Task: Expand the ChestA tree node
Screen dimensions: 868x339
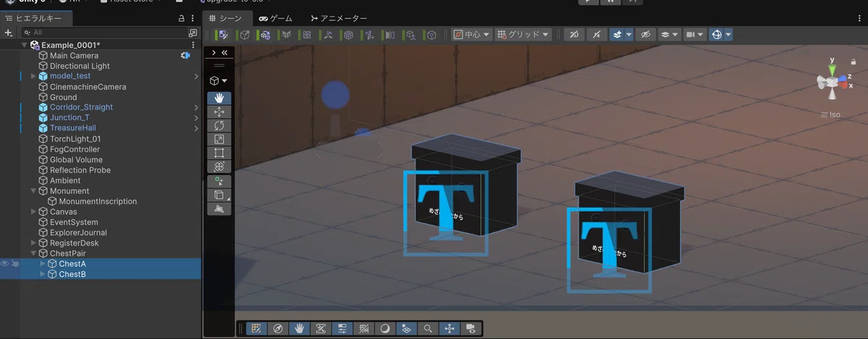Action: tap(43, 264)
